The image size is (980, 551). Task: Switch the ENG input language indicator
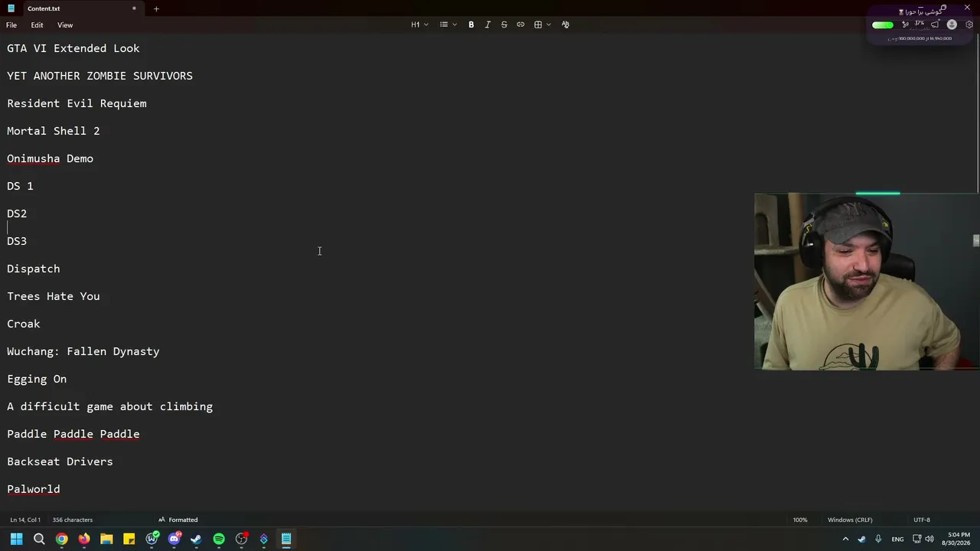tap(897, 539)
